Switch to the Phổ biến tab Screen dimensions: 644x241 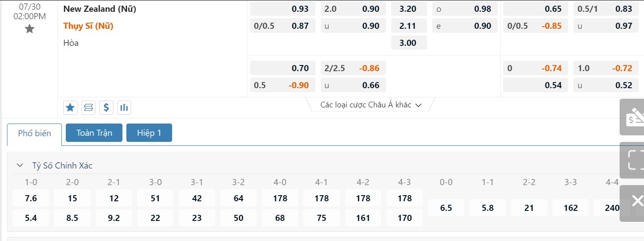coord(34,133)
